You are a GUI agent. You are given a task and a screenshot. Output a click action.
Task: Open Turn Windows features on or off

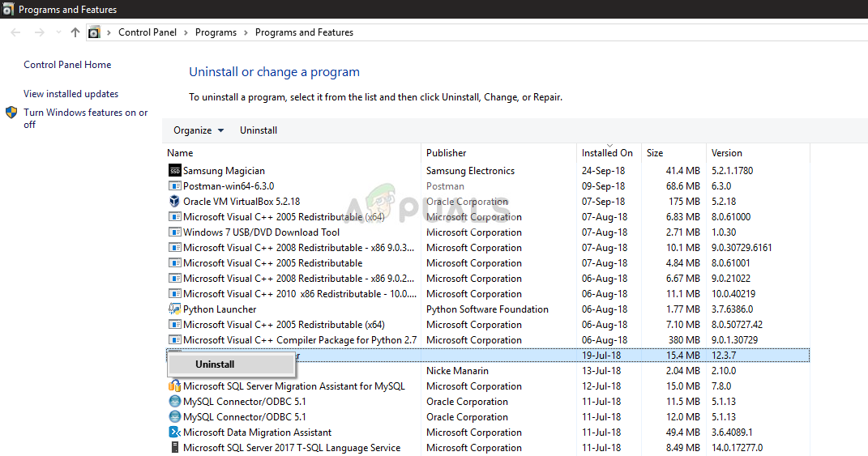click(x=86, y=118)
